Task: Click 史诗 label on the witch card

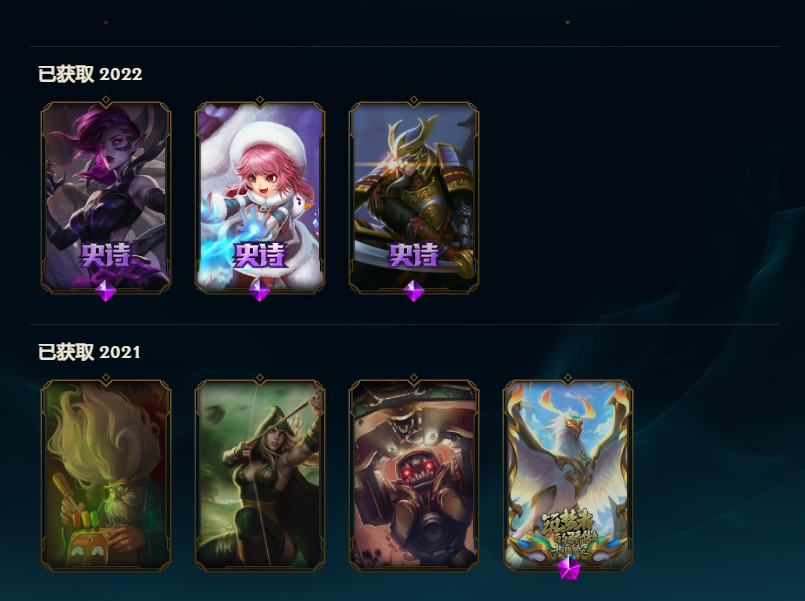Action: click(x=106, y=255)
